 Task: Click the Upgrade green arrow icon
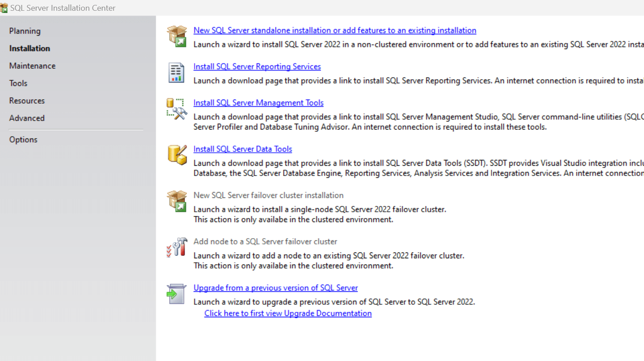177,294
